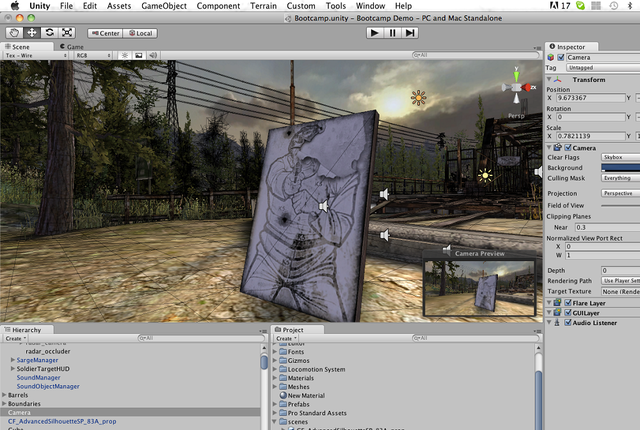Select the Rotate tool in toolbar
The width and height of the screenshot is (640, 430).
[49, 32]
